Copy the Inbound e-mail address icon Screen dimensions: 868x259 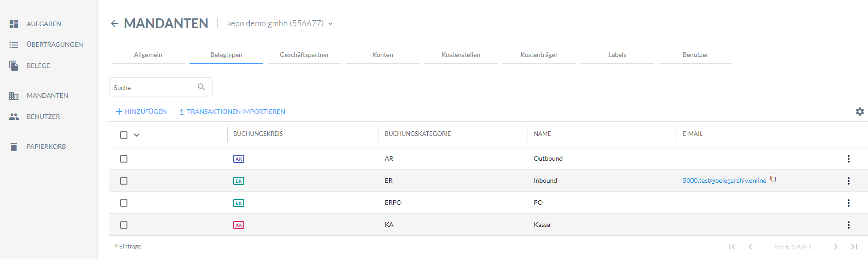773,179
